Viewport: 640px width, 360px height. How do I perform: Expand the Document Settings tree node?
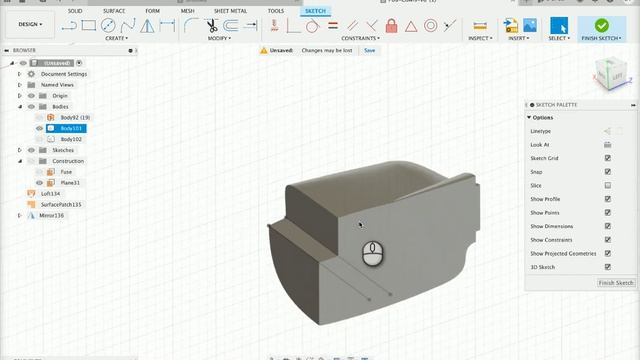coord(19,74)
